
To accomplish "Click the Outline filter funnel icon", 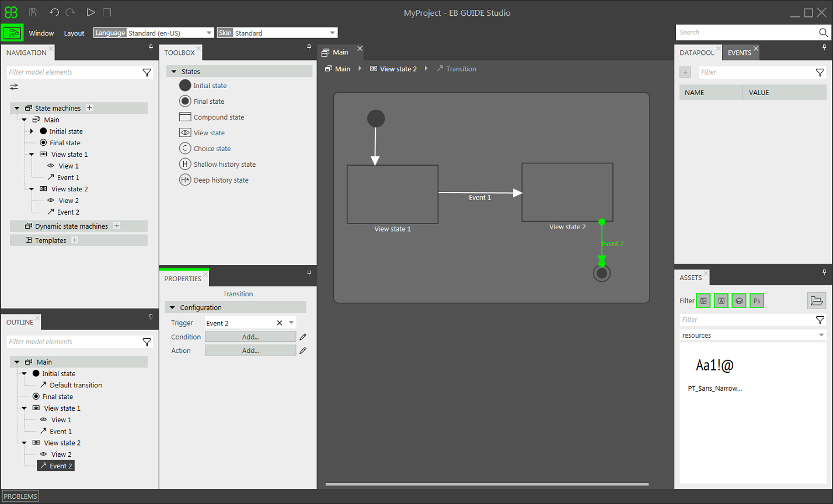I will pos(147,342).
